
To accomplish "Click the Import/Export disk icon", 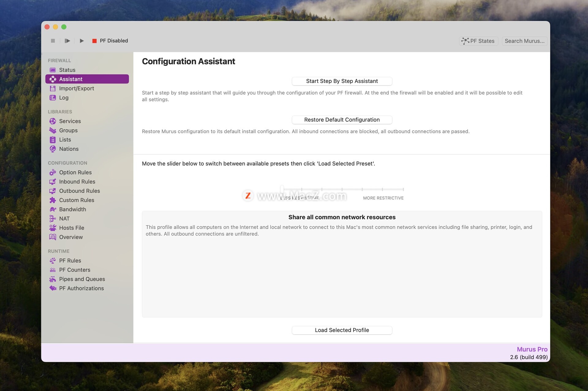I will (53, 88).
